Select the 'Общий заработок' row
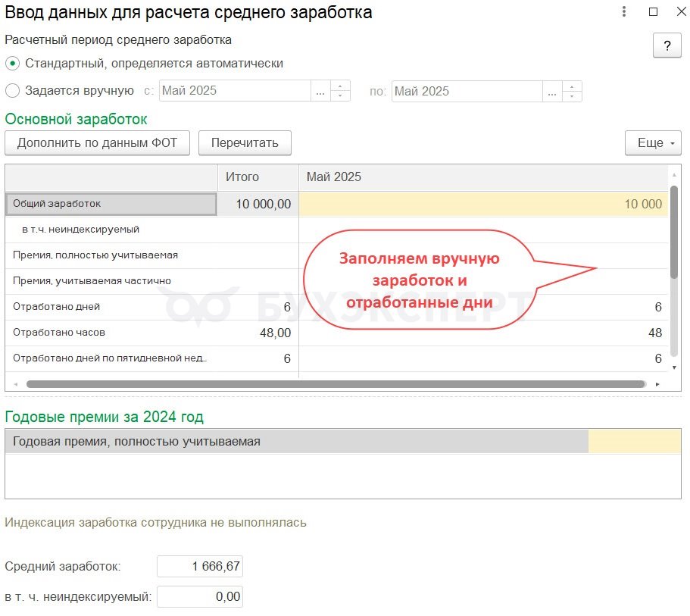The width and height of the screenshot is (690, 616). [111, 204]
